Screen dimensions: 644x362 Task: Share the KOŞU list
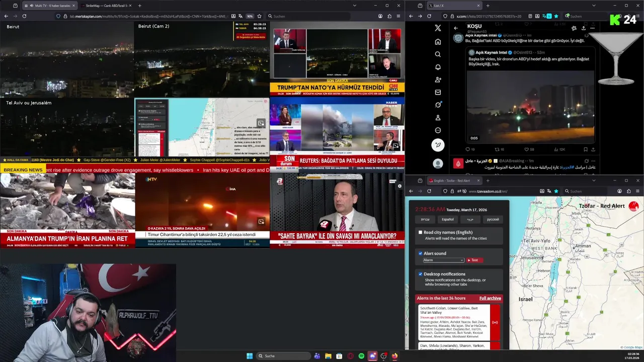tap(583, 28)
